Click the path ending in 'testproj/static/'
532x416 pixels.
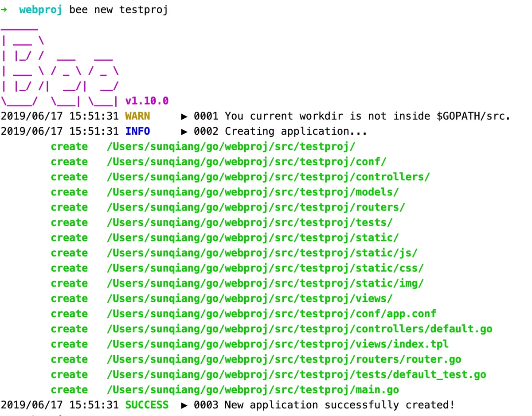pos(253,237)
